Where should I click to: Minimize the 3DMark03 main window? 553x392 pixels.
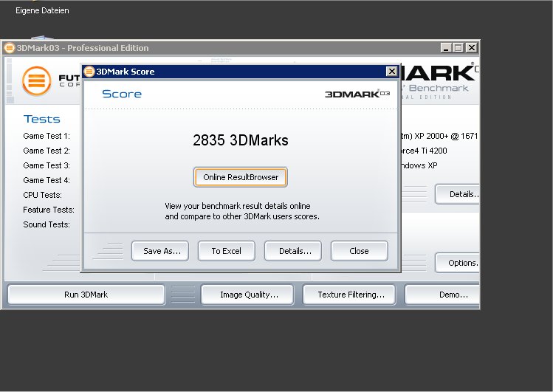tap(446, 47)
